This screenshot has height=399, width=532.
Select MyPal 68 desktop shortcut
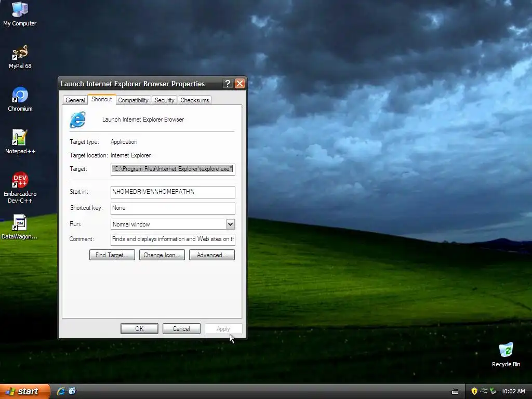(20, 57)
